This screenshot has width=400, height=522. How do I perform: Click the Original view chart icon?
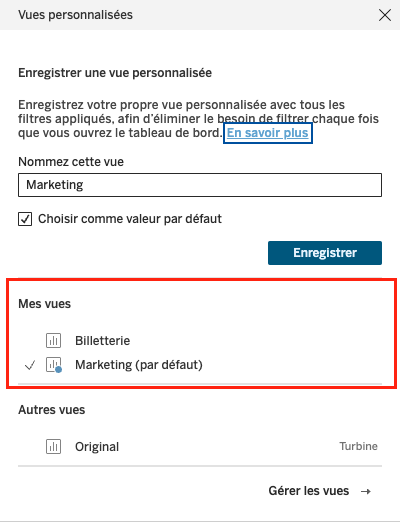click(53, 447)
